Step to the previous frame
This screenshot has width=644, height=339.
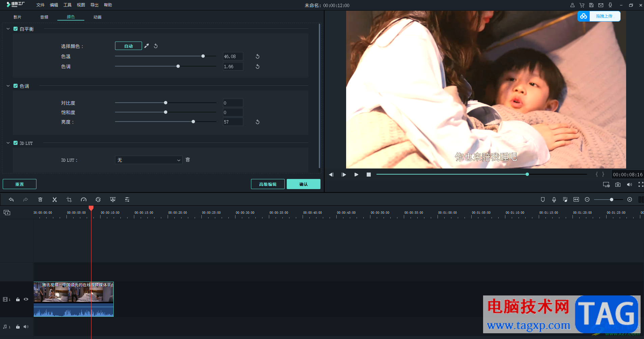pyautogui.click(x=331, y=175)
